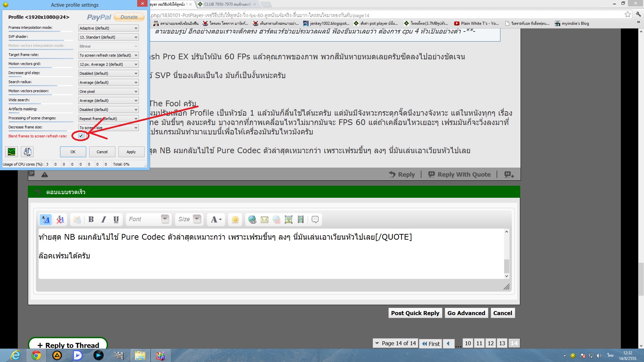
Task: Open the Size dropdown in editor
Action: click(189, 219)
